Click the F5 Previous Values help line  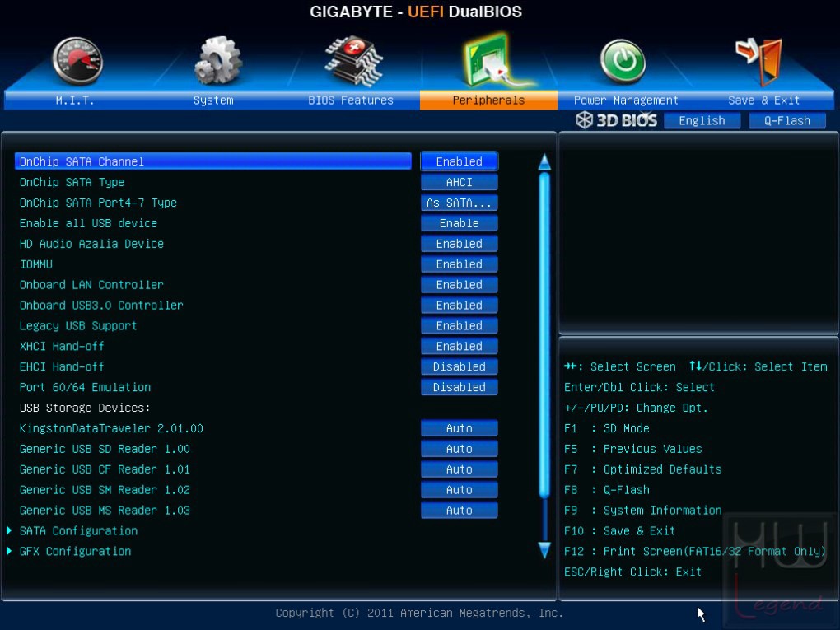pos(632,449)
